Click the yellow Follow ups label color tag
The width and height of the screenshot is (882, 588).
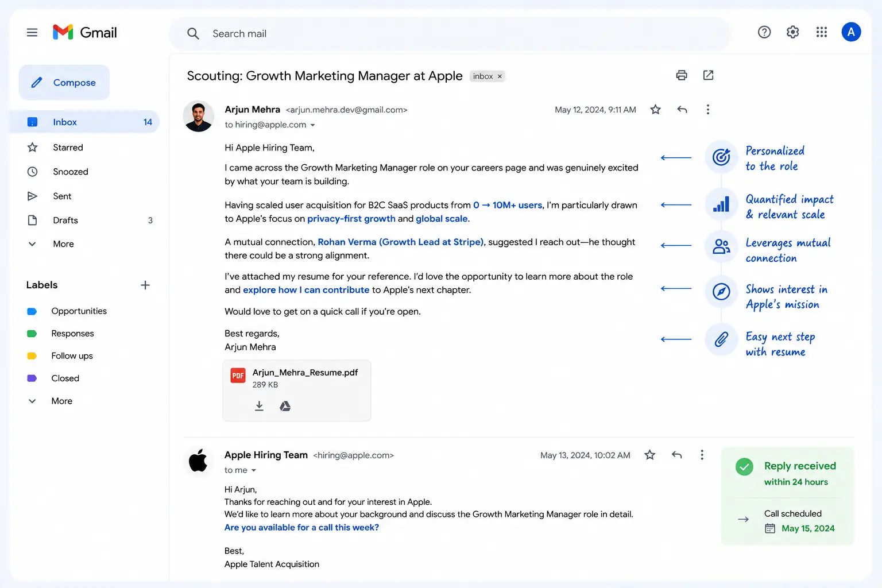click(32, 356)
